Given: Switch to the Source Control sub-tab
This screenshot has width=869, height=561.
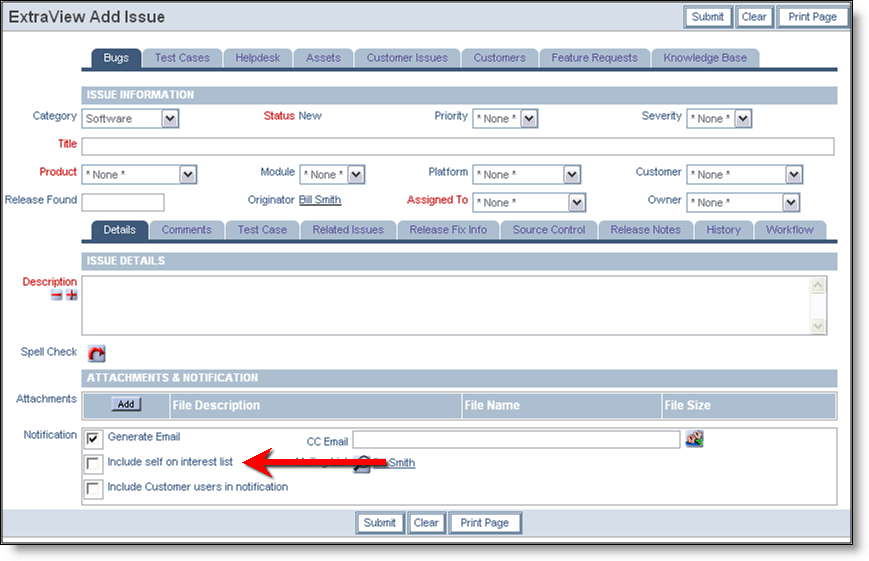Looking at the screenshot, I should (549, 230).
